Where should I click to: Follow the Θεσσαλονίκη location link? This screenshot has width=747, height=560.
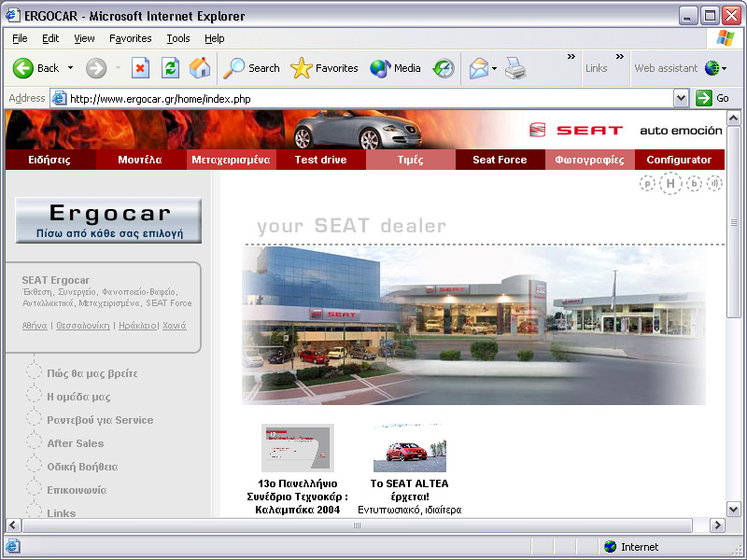pyautogui.click(x=83, y=326)
